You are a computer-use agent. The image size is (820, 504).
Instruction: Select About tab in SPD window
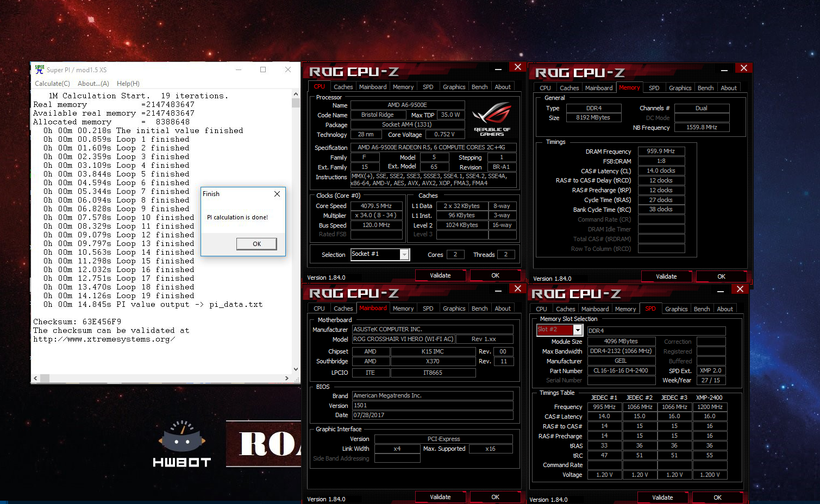pyautogui.click(x=725, y=309)
